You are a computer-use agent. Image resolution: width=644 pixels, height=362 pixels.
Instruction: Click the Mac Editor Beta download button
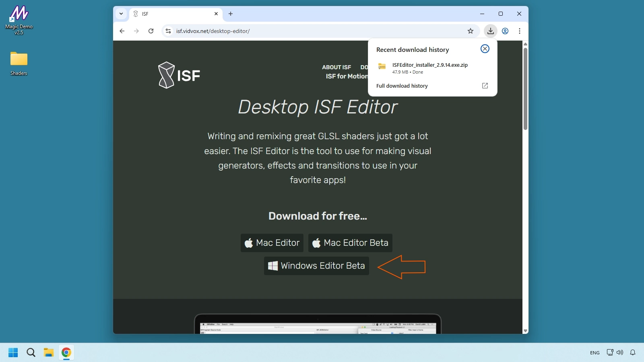coord(350,243)
